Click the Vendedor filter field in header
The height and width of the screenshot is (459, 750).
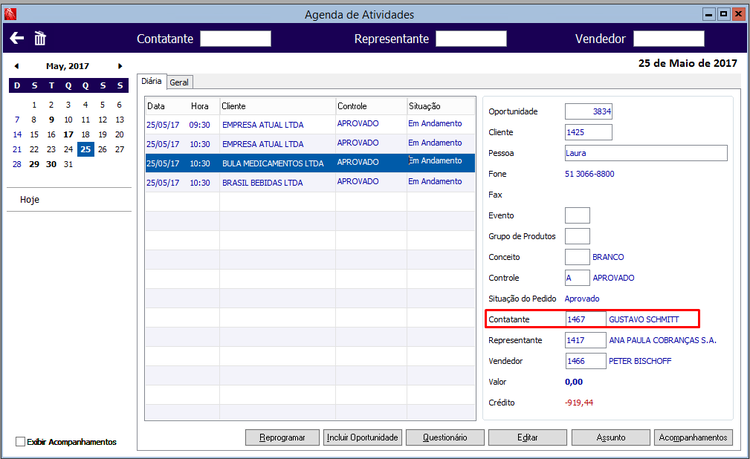[669, 39]
